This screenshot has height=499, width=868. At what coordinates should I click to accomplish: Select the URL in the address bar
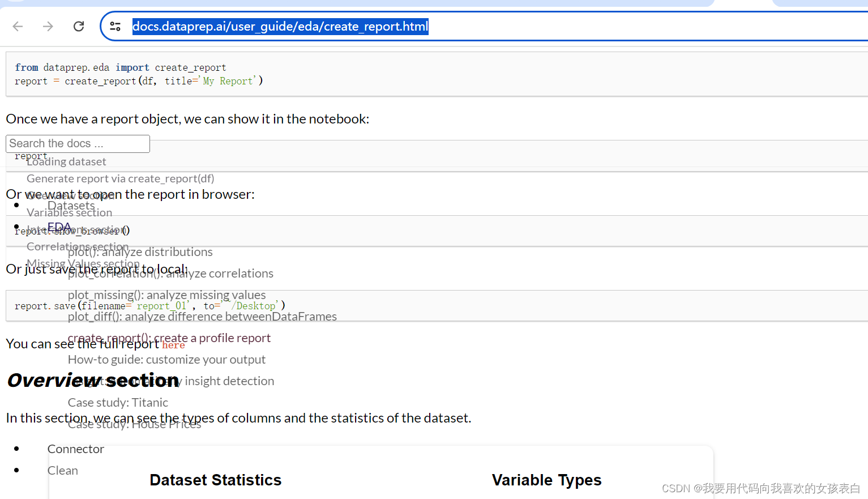[280, 26]
